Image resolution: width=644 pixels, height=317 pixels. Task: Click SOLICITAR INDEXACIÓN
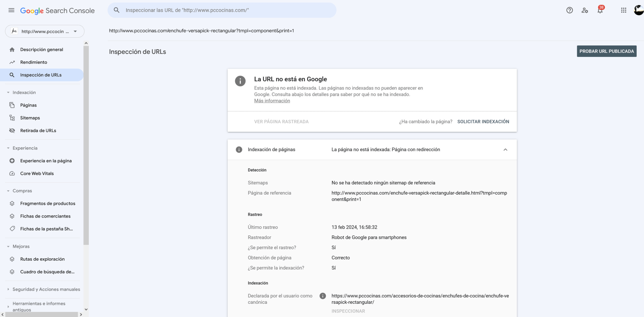[x=483, y=122]
